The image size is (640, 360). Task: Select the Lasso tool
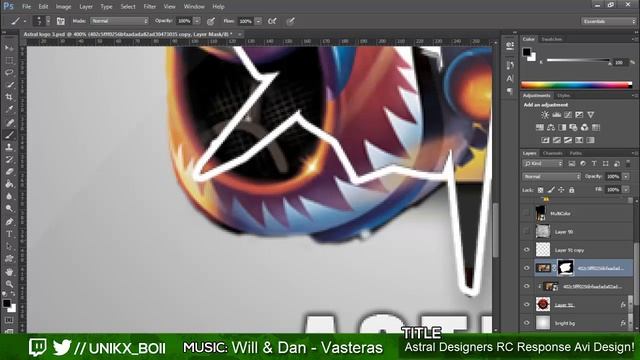(x=9, y=73)
